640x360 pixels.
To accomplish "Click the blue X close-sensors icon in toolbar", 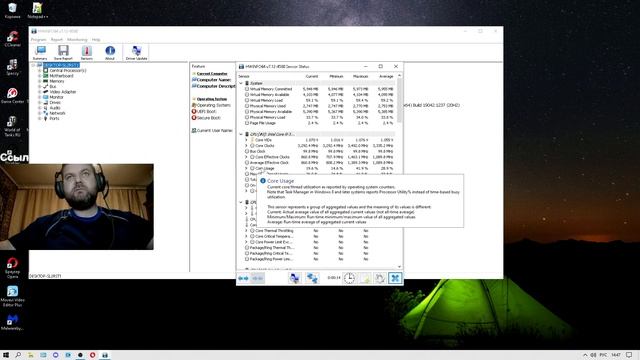I will [395, 278].
